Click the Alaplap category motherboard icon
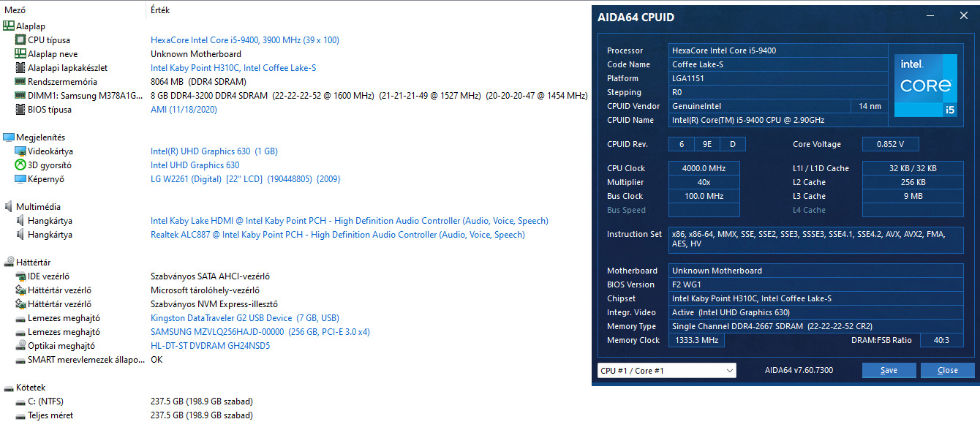The width and height of the screenshot is (980, 430). [9, 26]
